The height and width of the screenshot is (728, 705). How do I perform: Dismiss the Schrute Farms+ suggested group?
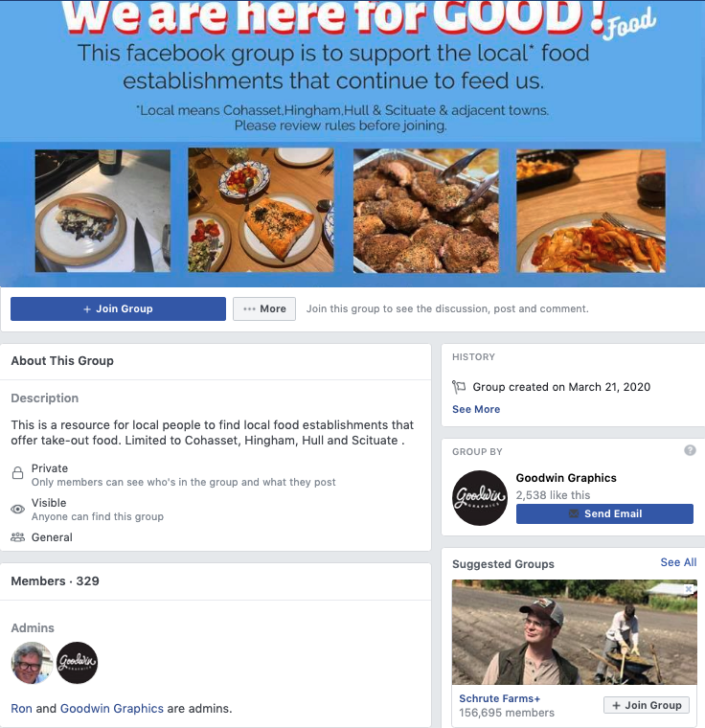(689, 589)
